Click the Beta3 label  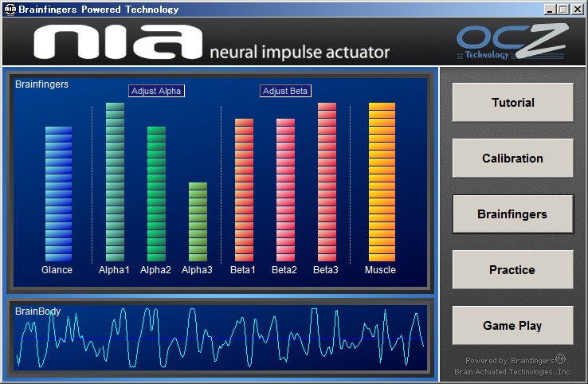coord(326,270)
